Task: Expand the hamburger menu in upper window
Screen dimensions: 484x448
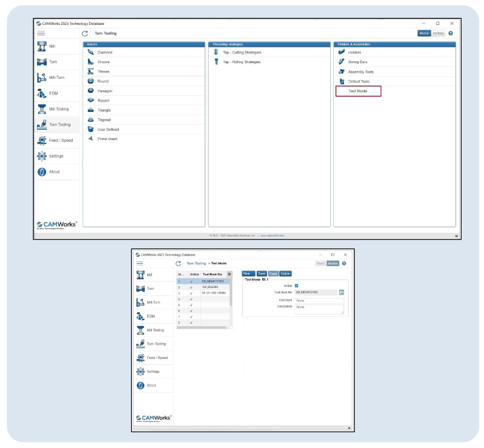Action: pyautogui.click(x=41, y=33)
